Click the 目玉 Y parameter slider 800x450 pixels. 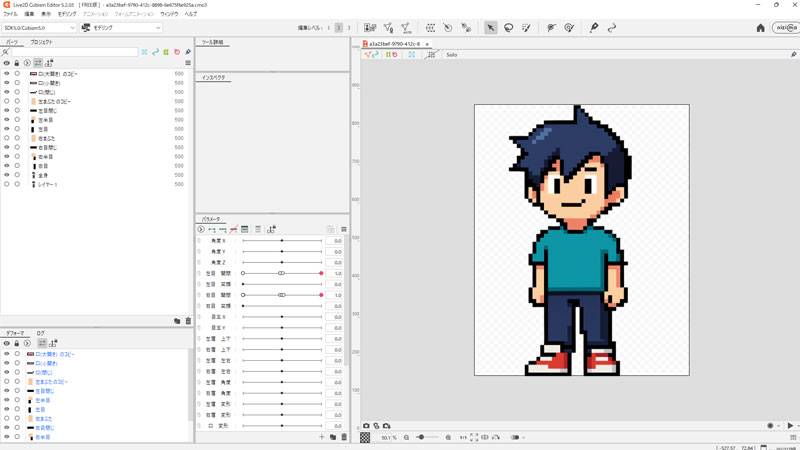click(282, 328)
